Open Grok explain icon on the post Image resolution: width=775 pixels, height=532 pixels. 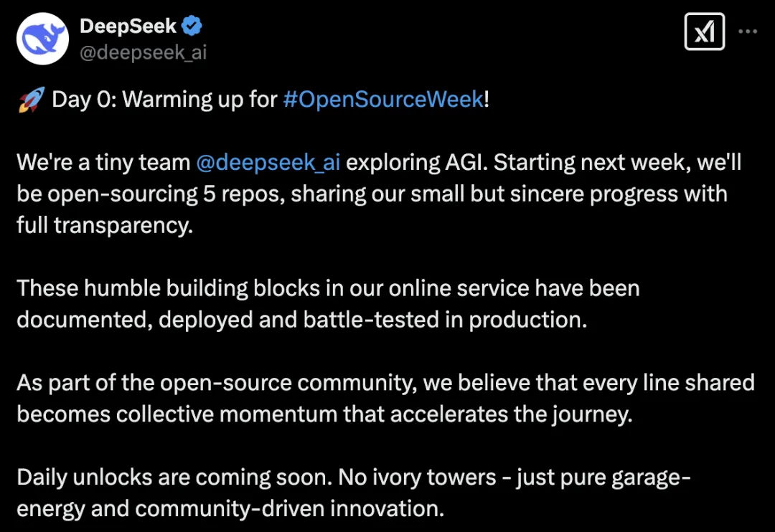(x=705, y=32)
